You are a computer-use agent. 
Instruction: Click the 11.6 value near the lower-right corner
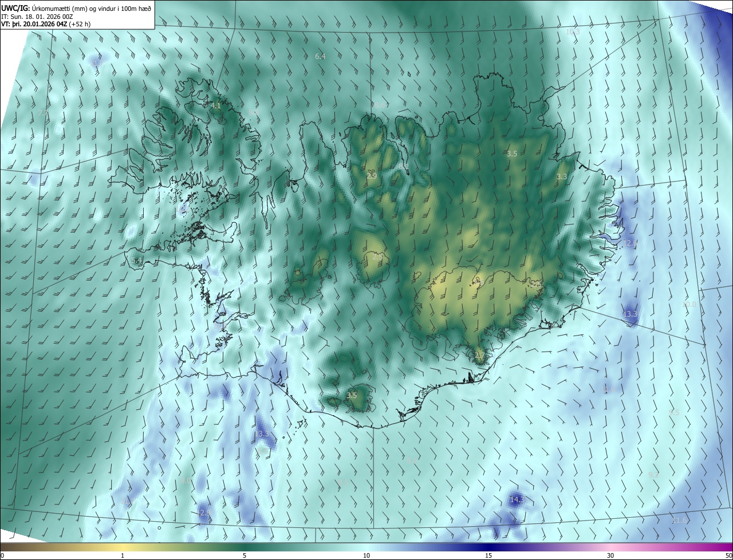[x=679, y=520]
